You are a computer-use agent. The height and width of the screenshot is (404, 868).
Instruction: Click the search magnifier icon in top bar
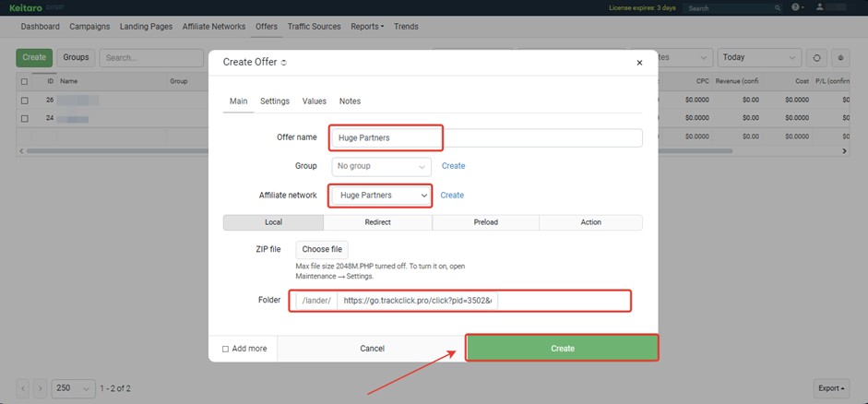pyautogui.click(x=778, y=8)
